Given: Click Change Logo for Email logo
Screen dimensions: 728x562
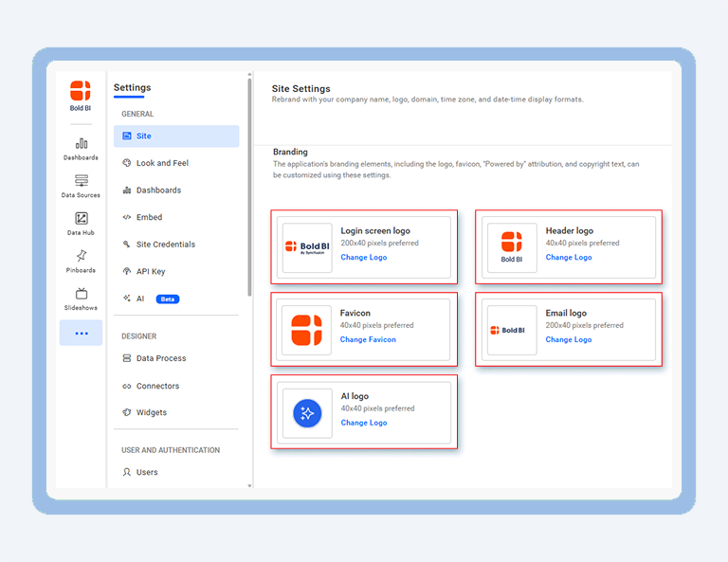Looking at the screenshot, I should (x=569, y=339).
